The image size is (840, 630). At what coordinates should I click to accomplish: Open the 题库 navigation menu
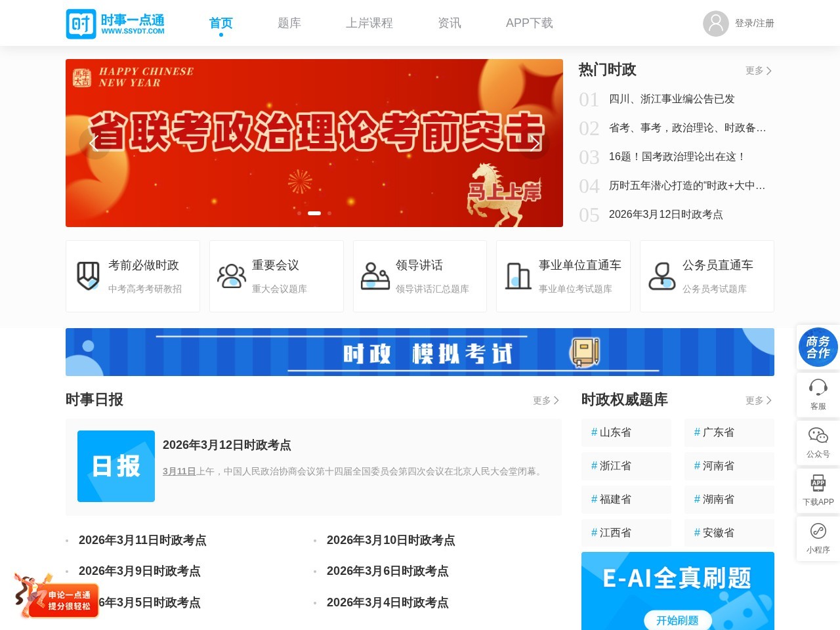pyautogui.click(x=289, y=22)
